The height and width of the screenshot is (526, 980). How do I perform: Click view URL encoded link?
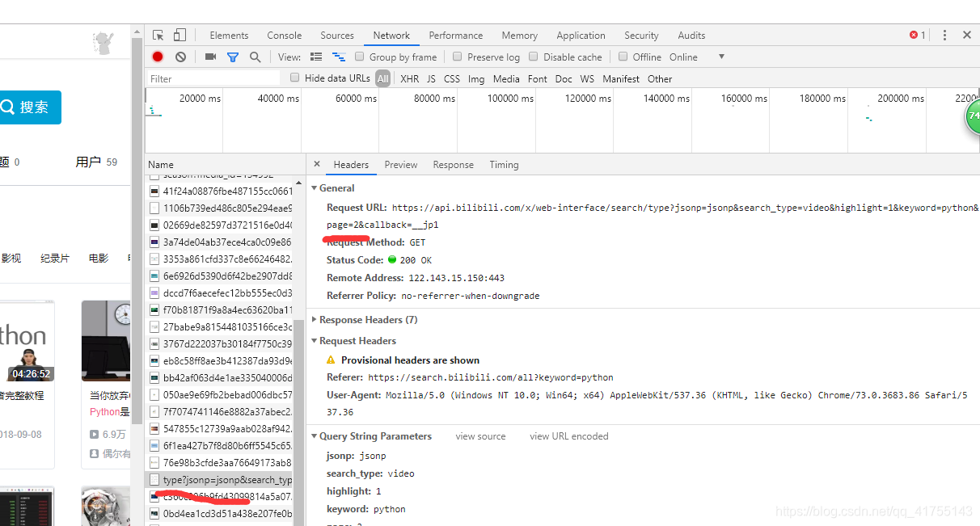point(568,436)
